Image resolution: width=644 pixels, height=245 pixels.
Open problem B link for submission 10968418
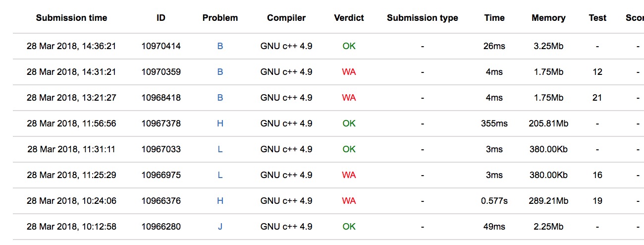point(220,98)
